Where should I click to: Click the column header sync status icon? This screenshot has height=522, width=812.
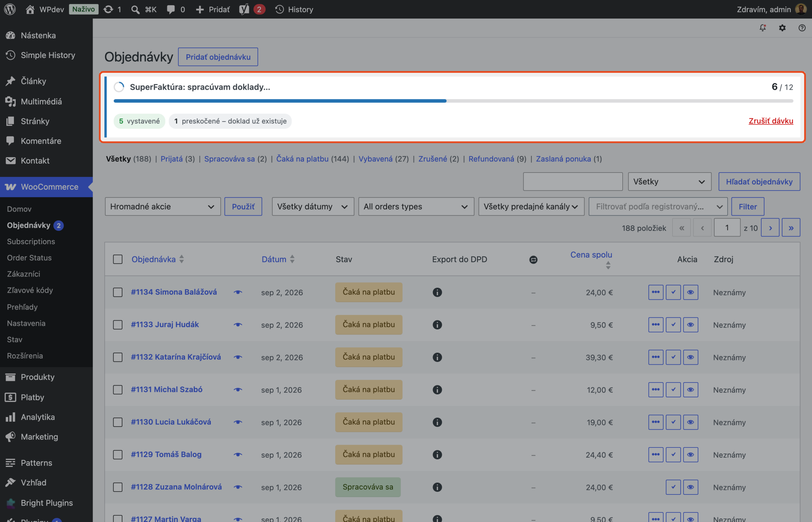pyautogui.click(x=533, y=260)
